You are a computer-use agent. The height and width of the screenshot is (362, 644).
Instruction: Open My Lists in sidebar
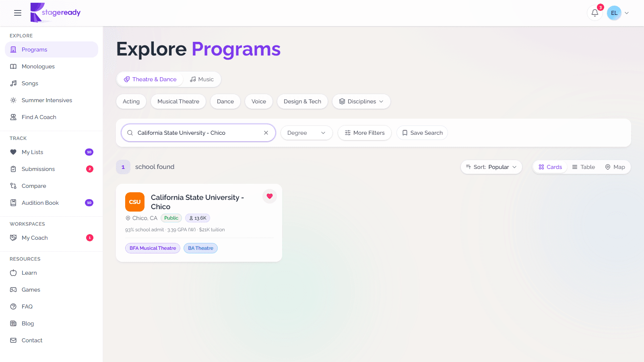point(52,152)
